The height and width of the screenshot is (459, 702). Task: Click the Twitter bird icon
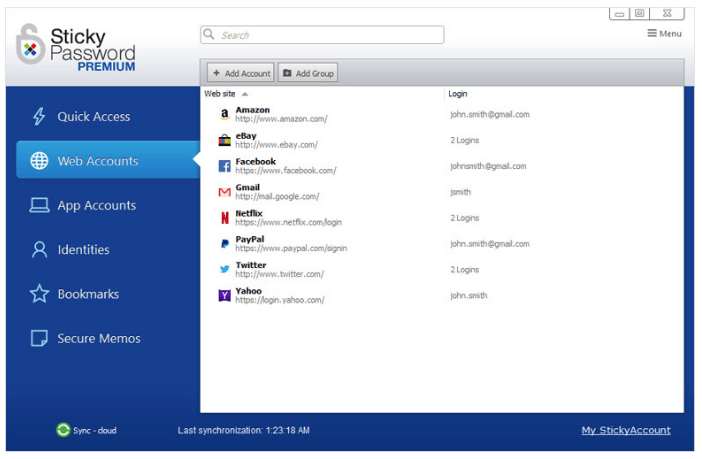coord(224,270)
